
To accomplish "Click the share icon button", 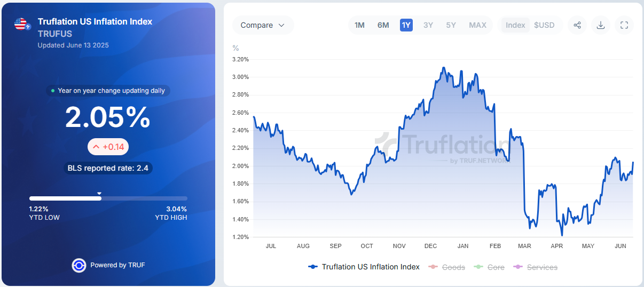I will coord(577,25).
